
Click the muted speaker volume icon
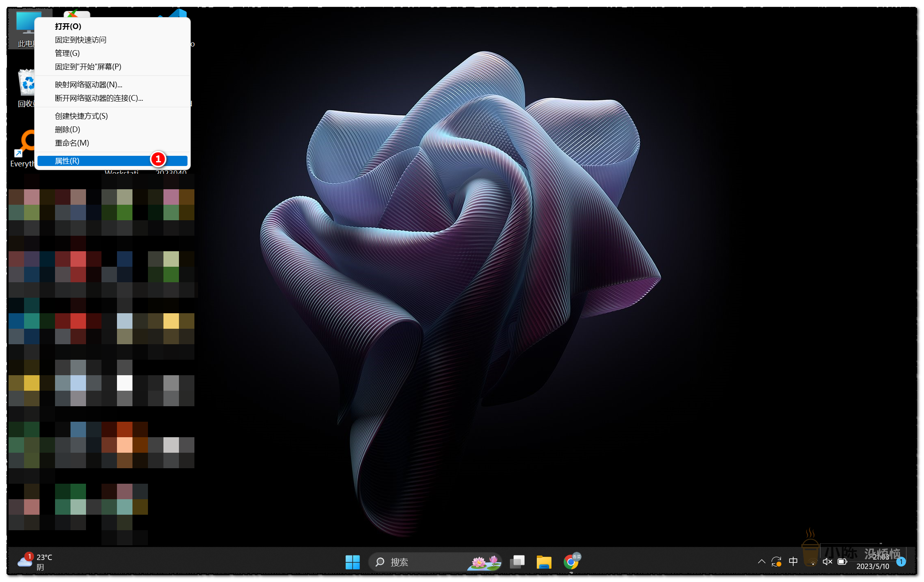[827, 562]
